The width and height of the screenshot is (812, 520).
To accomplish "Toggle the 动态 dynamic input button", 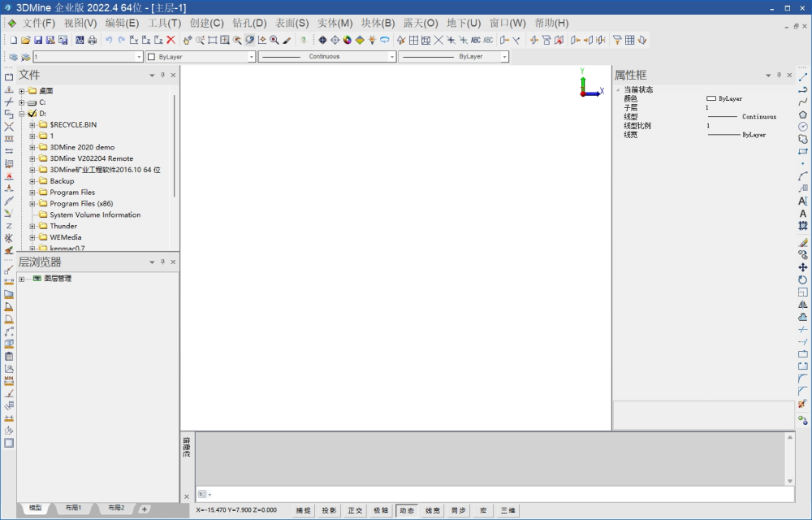I will click(406, 510).
